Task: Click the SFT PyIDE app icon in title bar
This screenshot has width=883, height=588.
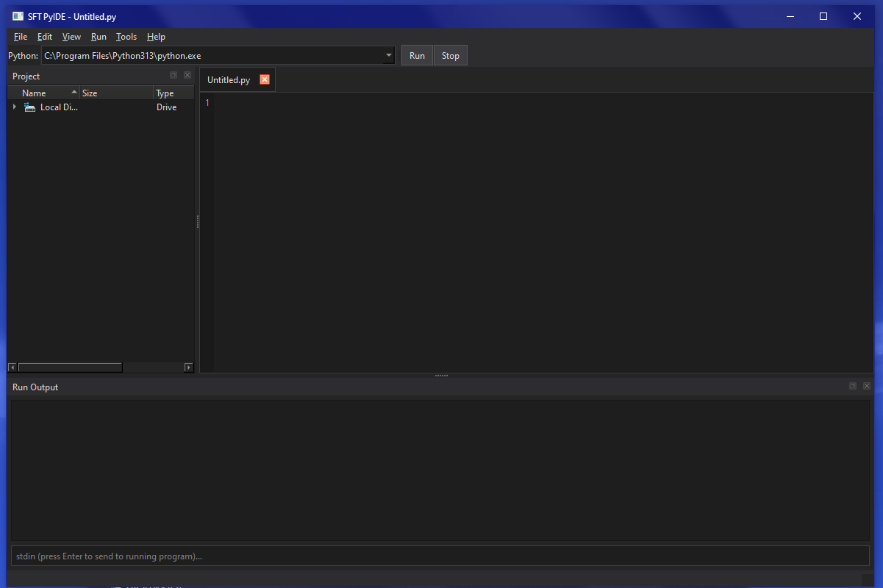Action: click(18, 16)
